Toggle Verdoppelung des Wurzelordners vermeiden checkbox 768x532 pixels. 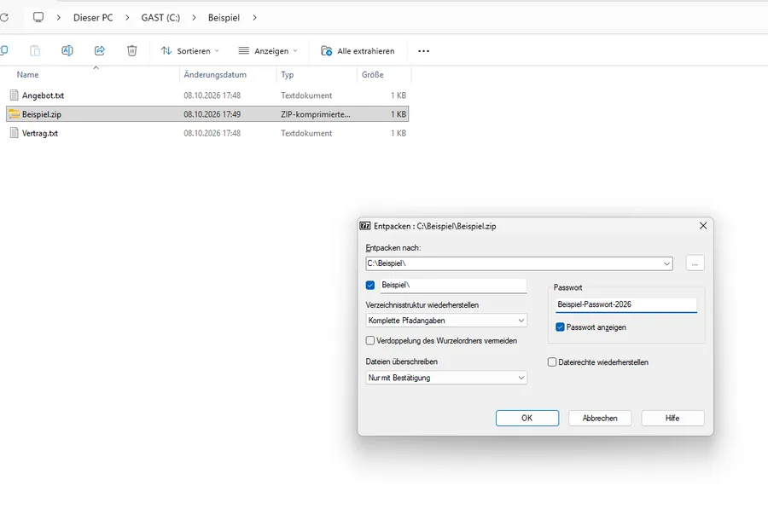(370, 341)
